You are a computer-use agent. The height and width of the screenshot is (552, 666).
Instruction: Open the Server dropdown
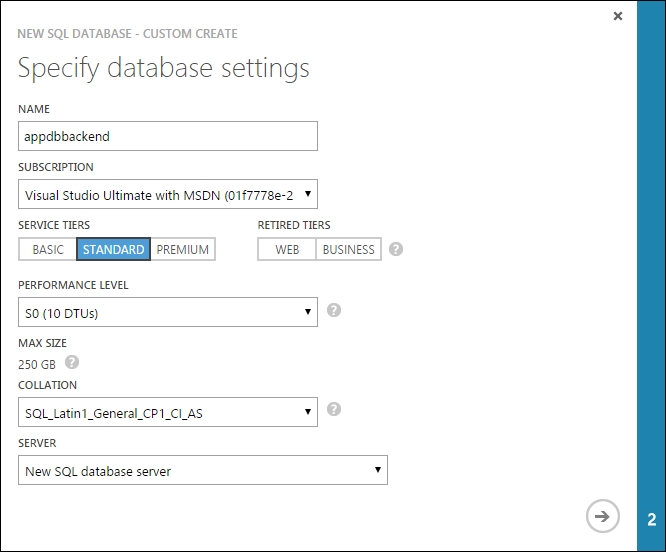click(203, 470)
